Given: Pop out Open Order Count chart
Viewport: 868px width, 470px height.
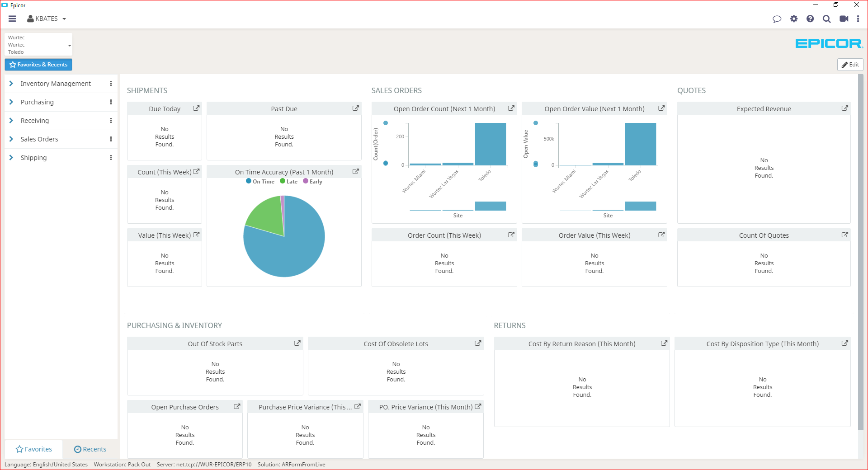Looking at the screenshot, I should pyautogui.click(x=511, y=108).
